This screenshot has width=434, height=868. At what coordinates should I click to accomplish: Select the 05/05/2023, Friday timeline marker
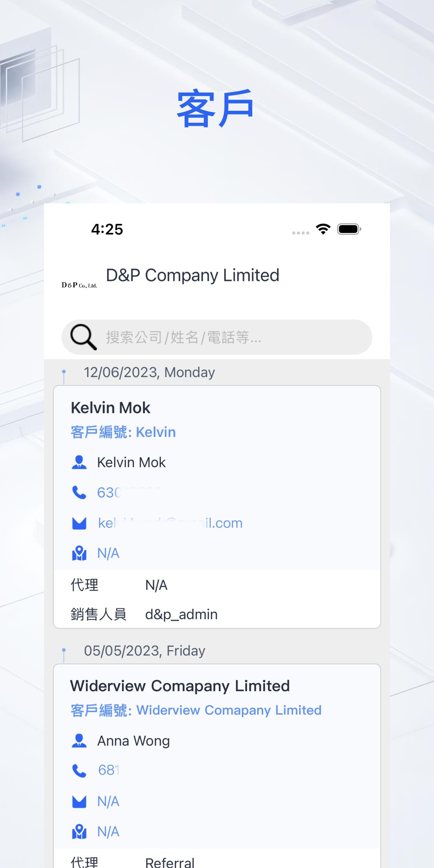pyautogui.click(x=64, y=655)
